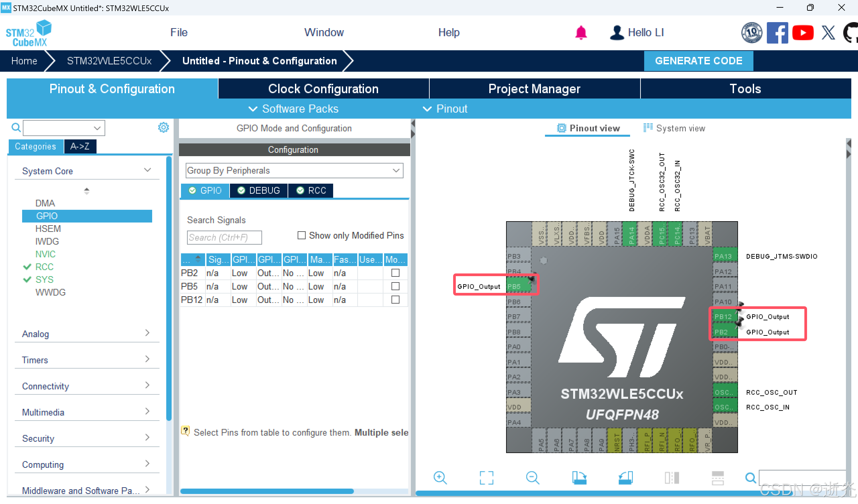This screenshot has width=858, height=504.
Task: Click the STM32WLE5CCUx breadcrumb
Action: [x=109, y=61]
